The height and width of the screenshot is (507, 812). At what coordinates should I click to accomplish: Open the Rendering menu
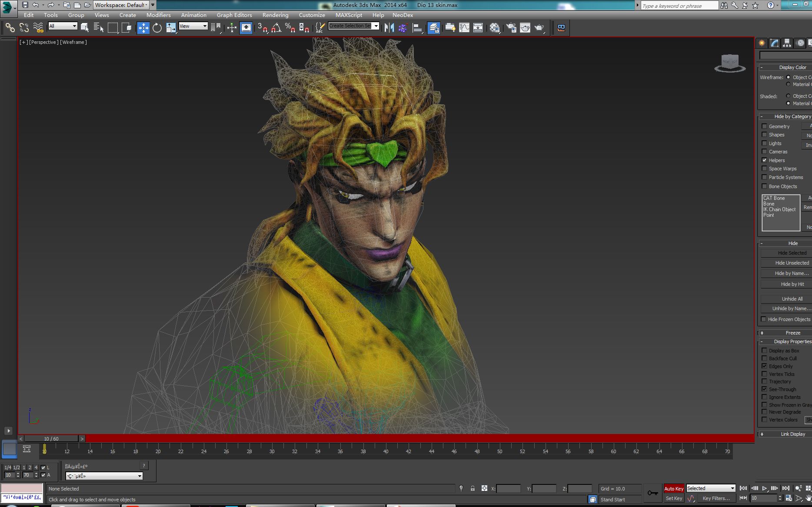[275, 15]
